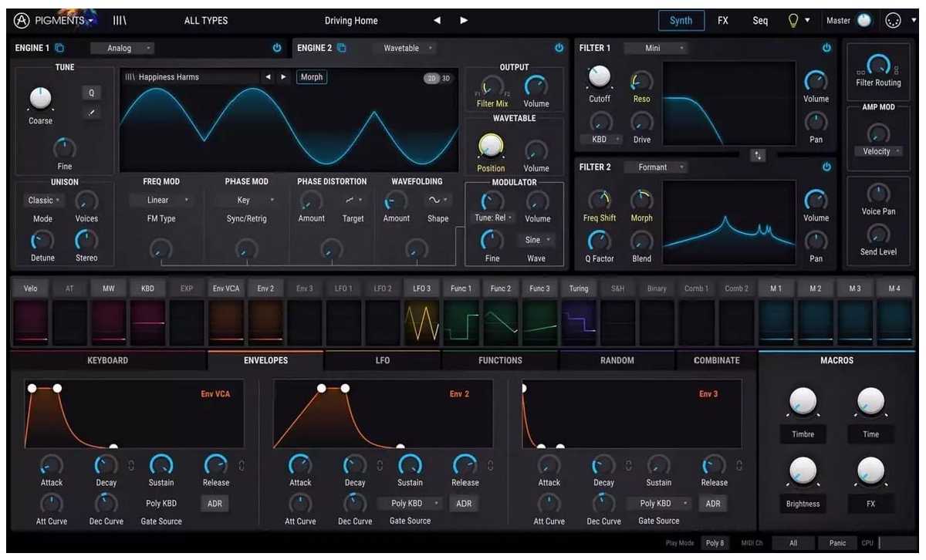Image resolution: width=926 pixels, height=560 pixels.
Task: Click the Voice Pan knob
Action: (x=878, y=194)
